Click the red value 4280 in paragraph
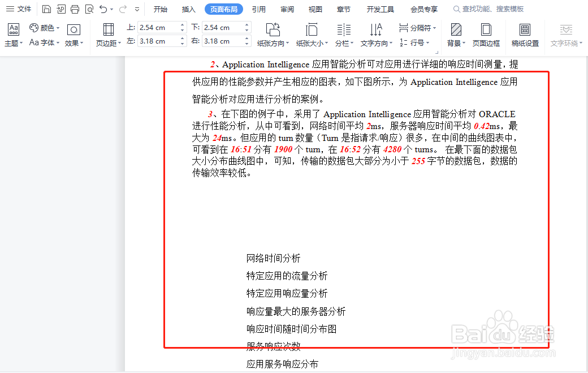Screen dimensions: 588x373 point(392,149)
